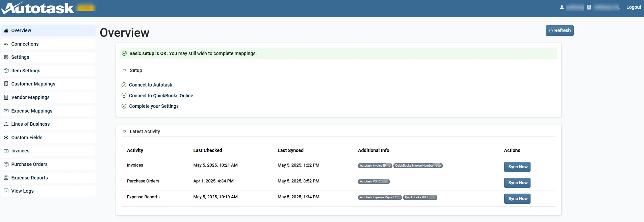
Task: Go to Vendor Mappings
Action: (30, 97)
